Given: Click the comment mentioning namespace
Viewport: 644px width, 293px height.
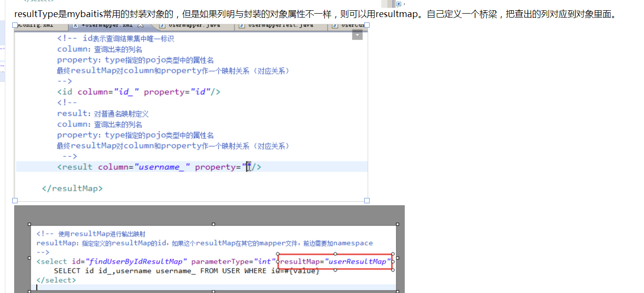Looking at the screenshot, I should (205, 243).
